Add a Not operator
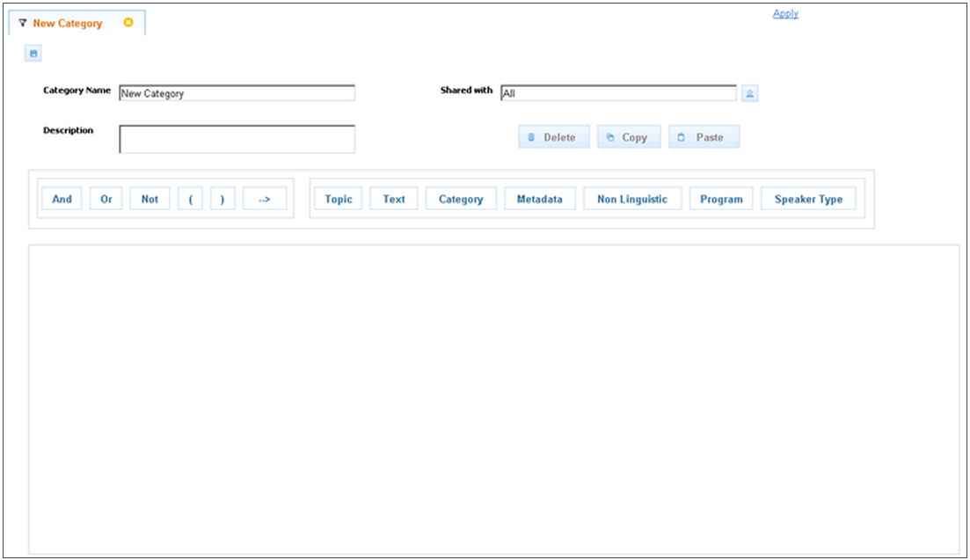The height and width of the screenshot is (560, 970). (150, 198)
